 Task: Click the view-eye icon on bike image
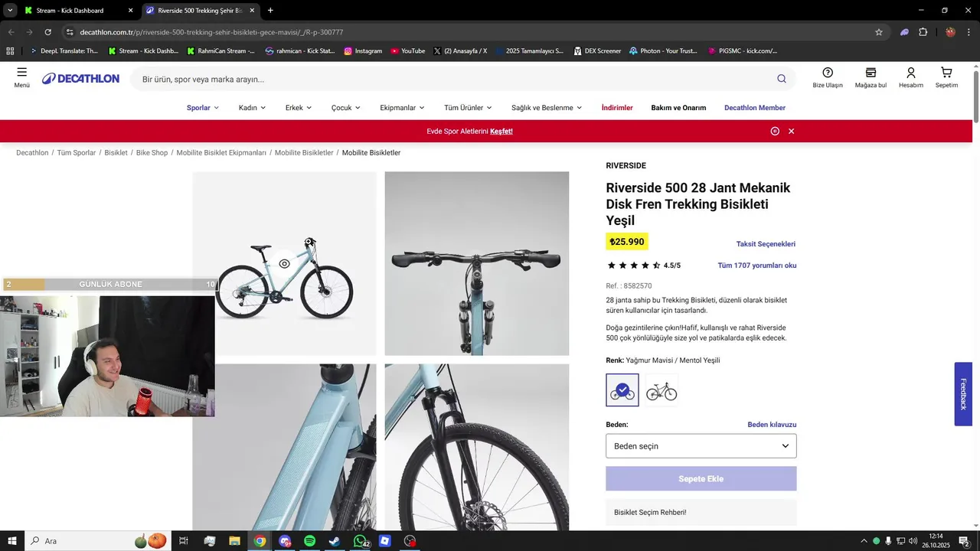tap(284, 263)
